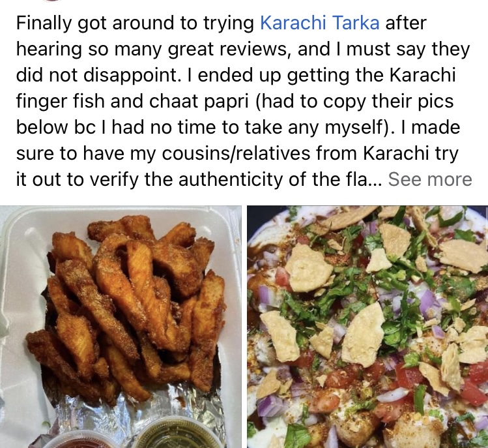
Task: Click the word 'Karachi' in the blue link
Action: click(x=293, y=23)
